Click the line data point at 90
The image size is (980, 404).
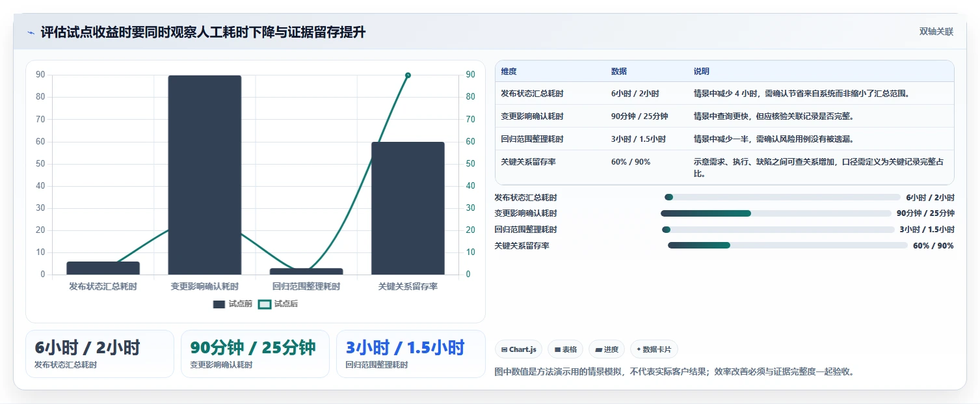point(408,75)
